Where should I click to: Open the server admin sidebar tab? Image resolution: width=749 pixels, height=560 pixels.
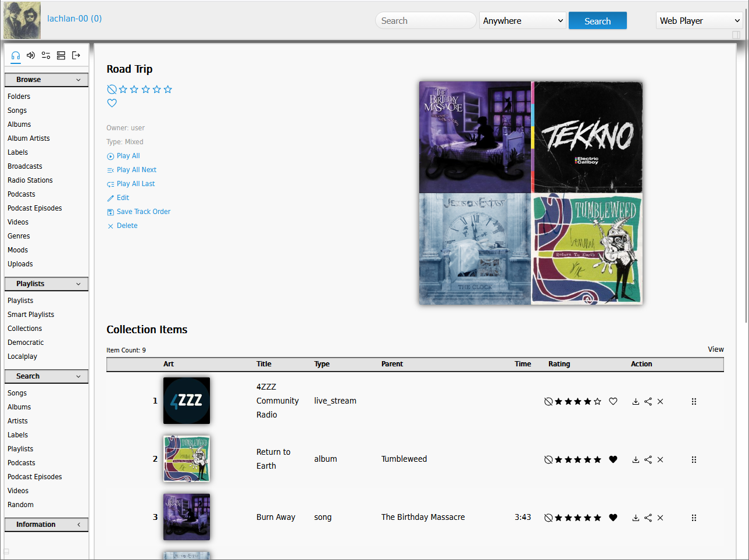(x=61, y=55)
